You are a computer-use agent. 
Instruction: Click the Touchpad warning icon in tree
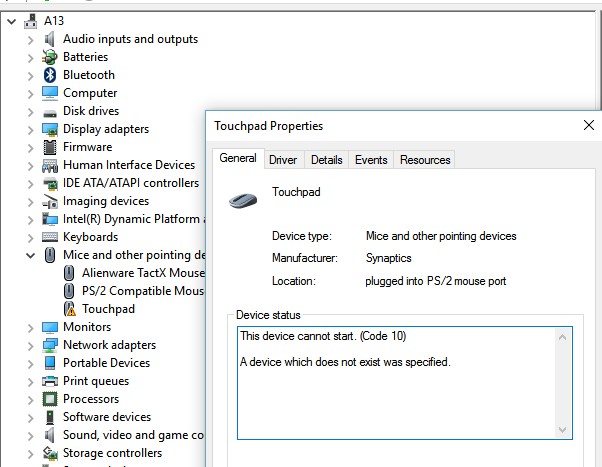pyautogui.click(x=69, y=309)
